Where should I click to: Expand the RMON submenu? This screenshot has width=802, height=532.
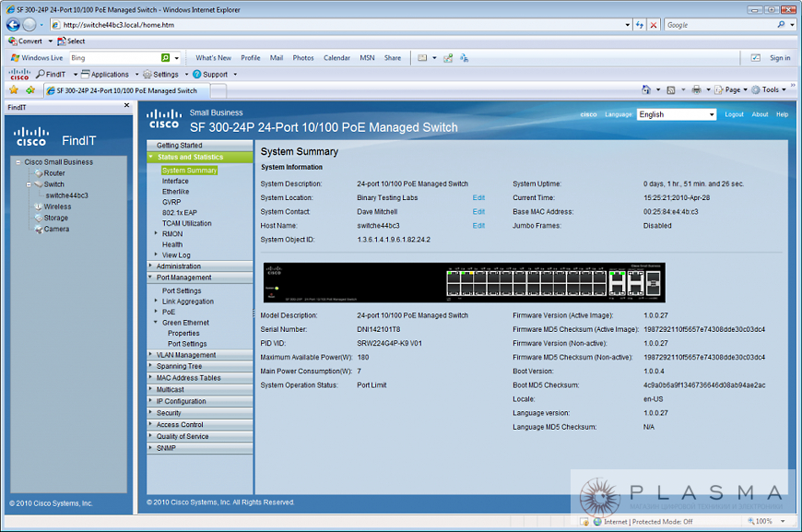tap(156, 233)
